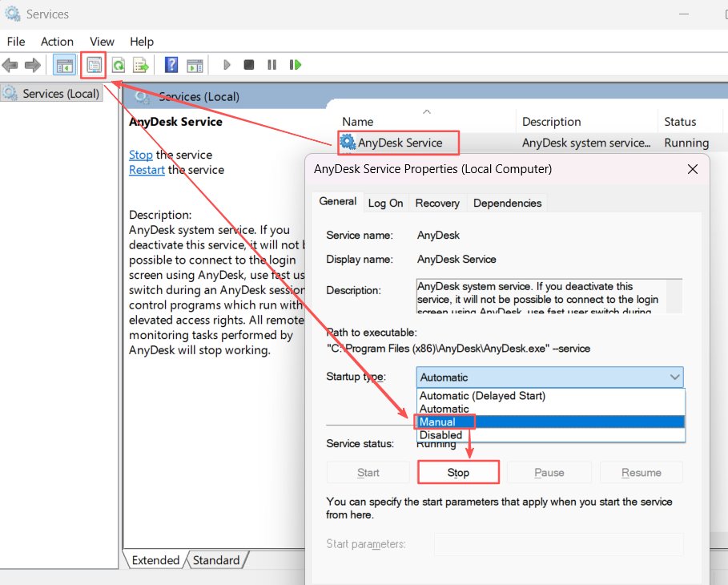Switch to the Recovery tab
728x585 pixels.
pyautogui.click(x=437, y=203)
